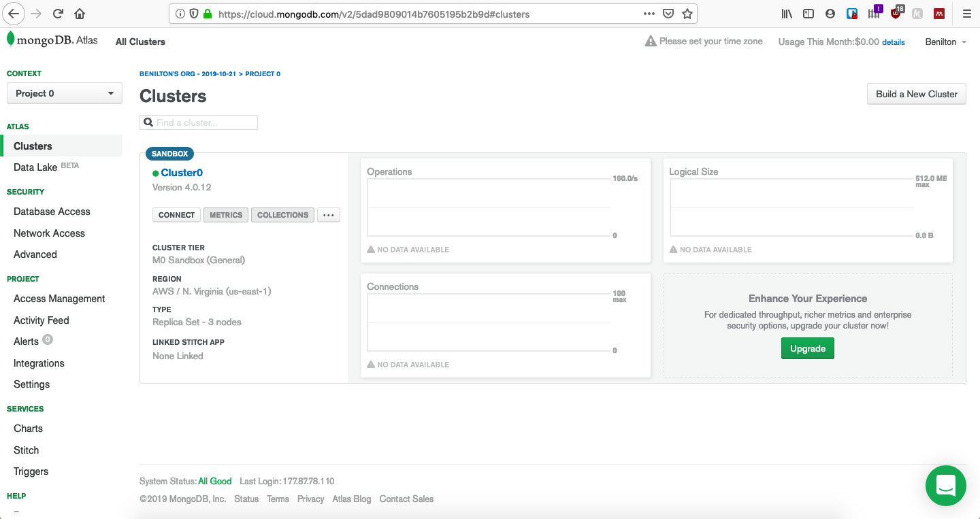
Task: Open the browser home page icon
Action: coord(80,14)
